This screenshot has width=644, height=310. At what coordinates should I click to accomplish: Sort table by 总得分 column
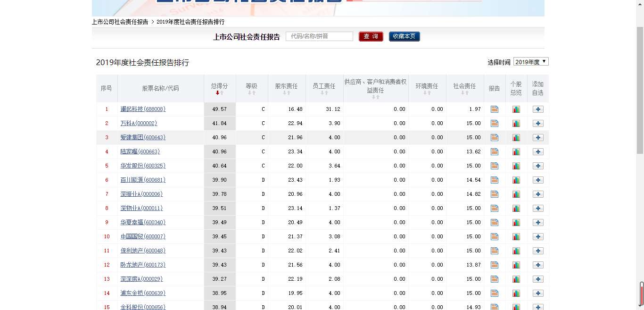pyautogui.click(x=219, y=89)
